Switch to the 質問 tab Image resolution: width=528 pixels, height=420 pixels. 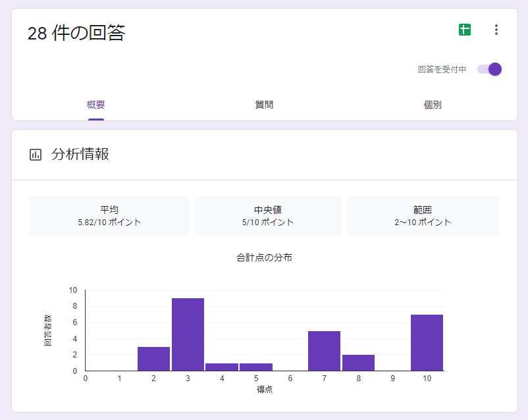pos(264,105)
